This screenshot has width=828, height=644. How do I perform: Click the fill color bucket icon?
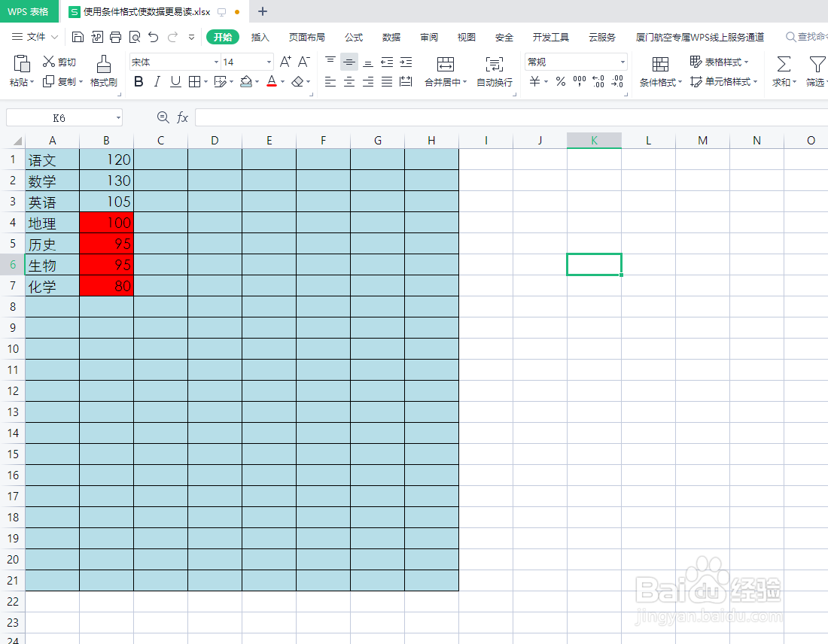tap(245, 81)
